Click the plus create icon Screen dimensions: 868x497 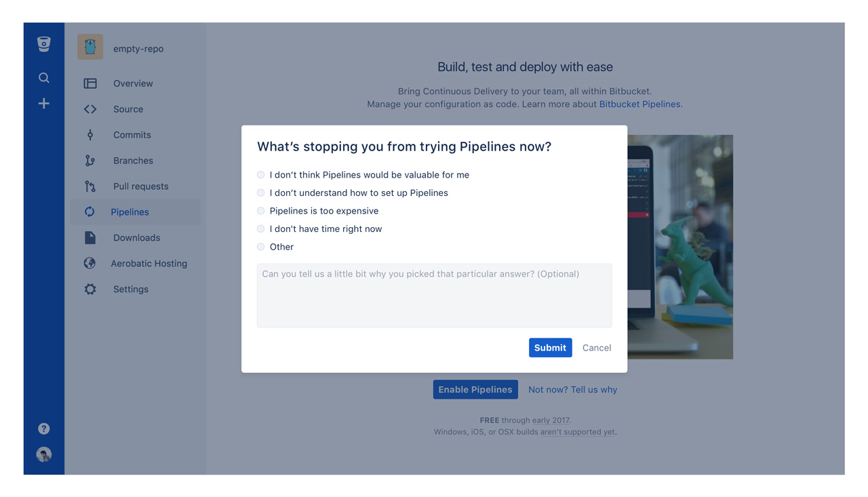(x=43, y=104)
